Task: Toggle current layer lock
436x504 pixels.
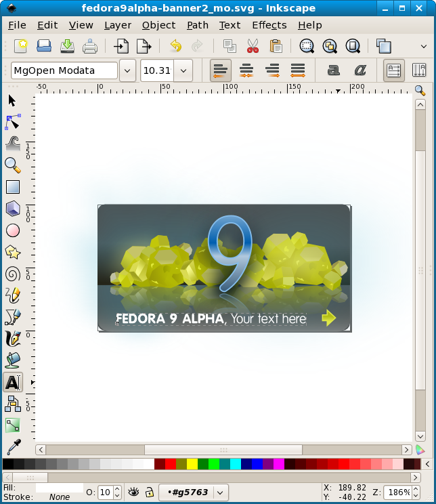Action: pos(149,492)
